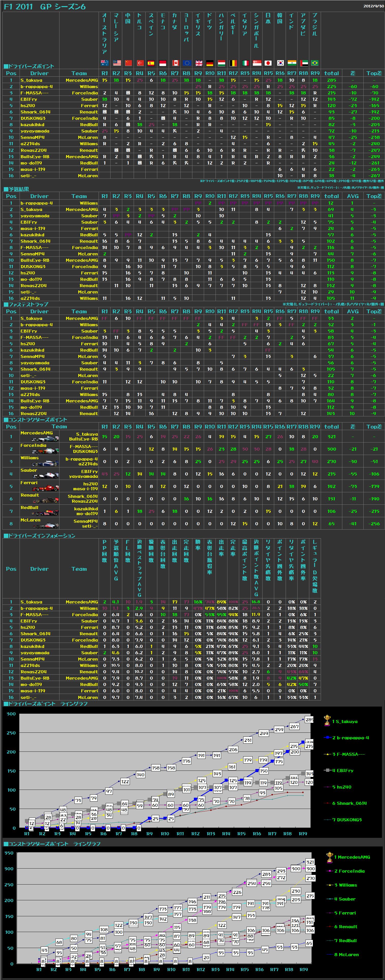Click '6 Renault' in constructors graph legend

tap(346, 927)
